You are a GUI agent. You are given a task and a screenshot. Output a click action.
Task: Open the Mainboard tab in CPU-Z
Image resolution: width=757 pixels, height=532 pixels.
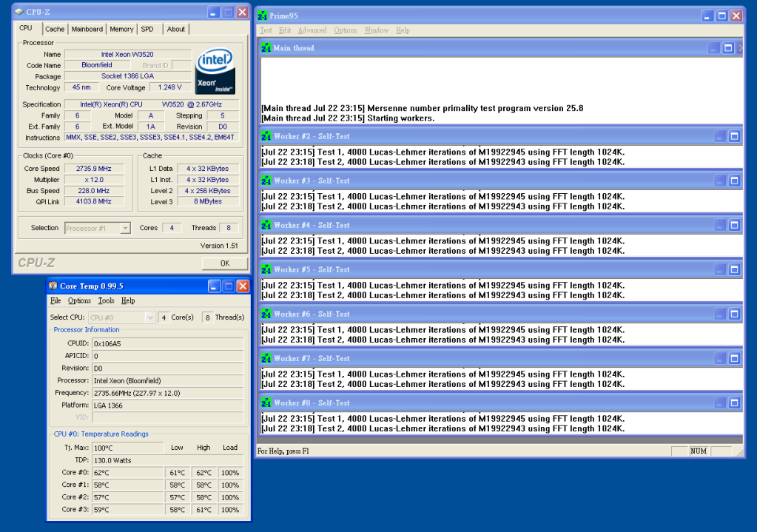click(x=87, y=29)
